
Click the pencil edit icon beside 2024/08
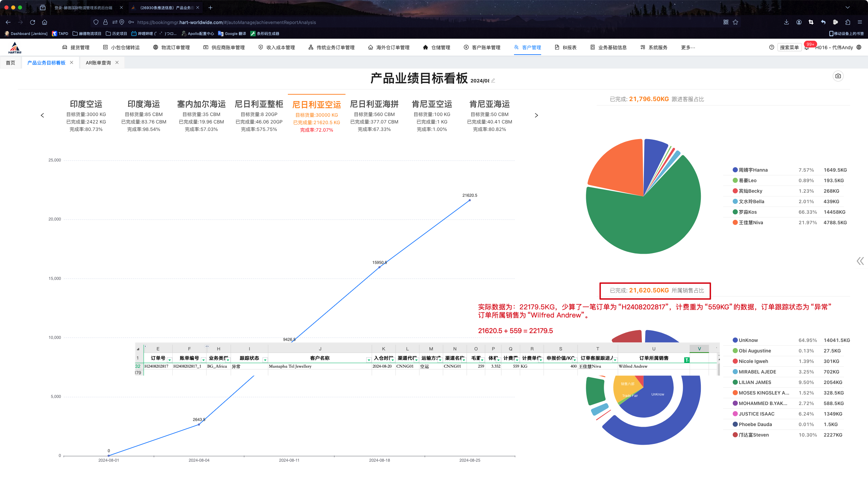pos(493,81)
